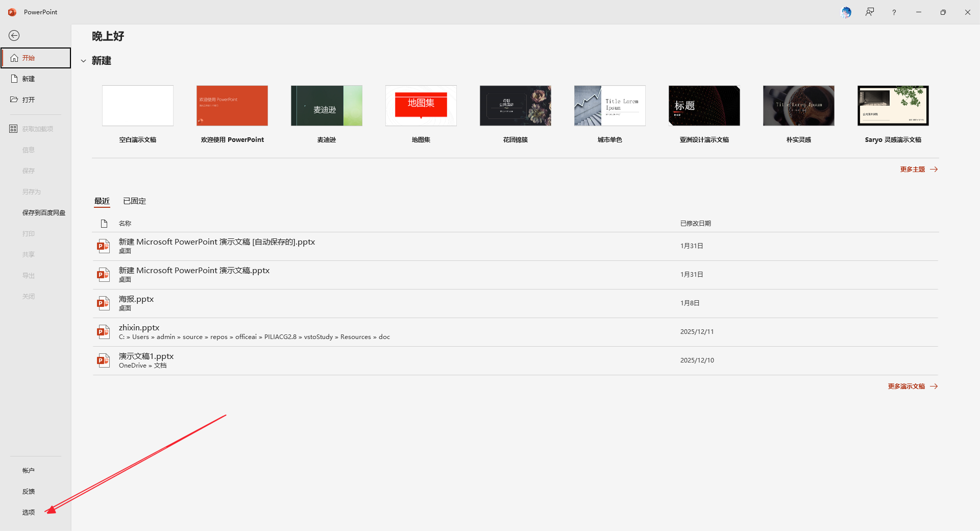Select 开始 in the sidebar
Viewport: 980px width, 531px height.
point(36,58)
